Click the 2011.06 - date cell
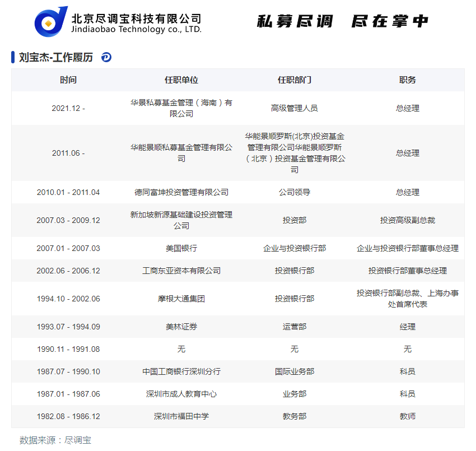 tap(68, 153)
